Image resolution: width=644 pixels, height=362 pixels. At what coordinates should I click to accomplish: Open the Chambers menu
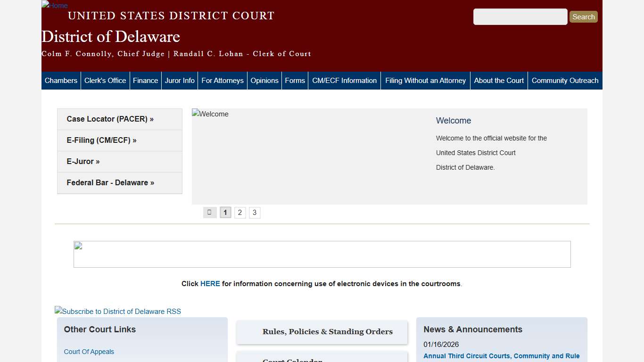pyautogui.click(x=61, y=80)
